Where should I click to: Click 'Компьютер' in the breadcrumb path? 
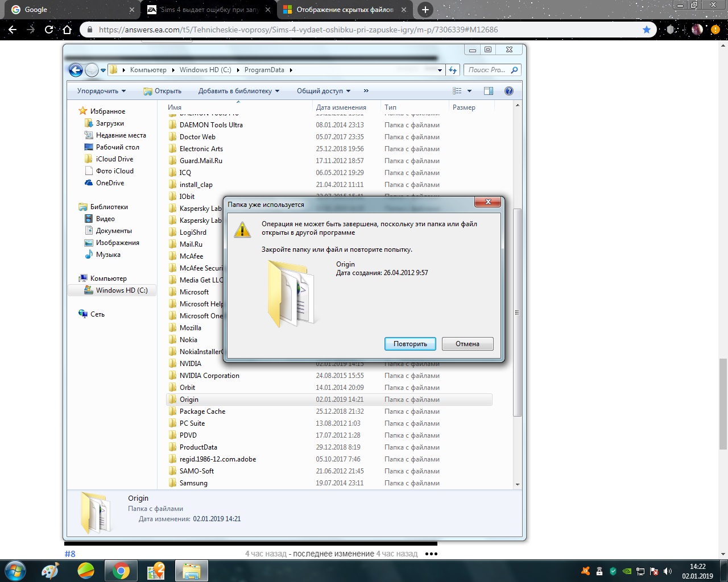pos(148,70)
